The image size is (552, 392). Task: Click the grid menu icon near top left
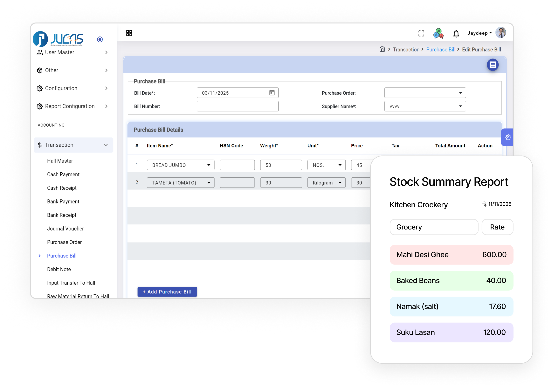click(x=129, y=33)
